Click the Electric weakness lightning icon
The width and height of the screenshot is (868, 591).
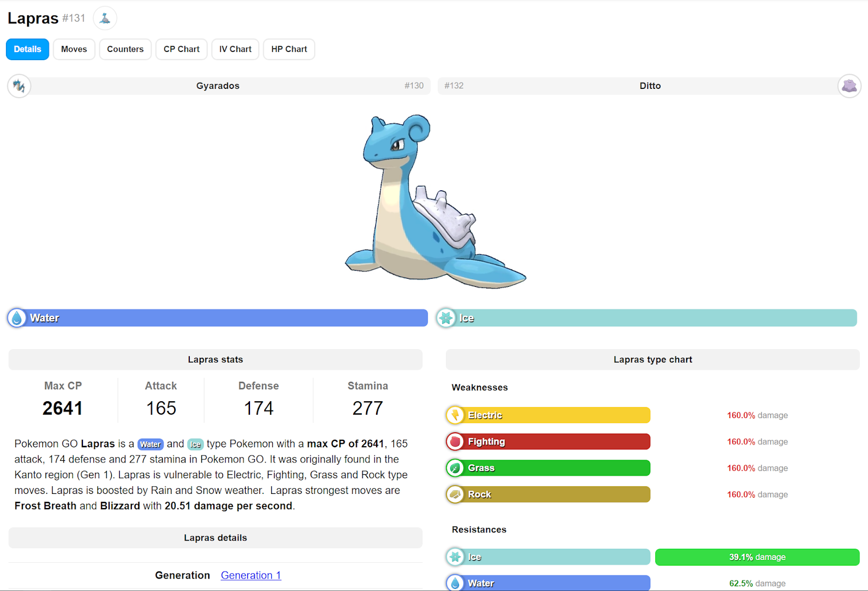[455, 415]
